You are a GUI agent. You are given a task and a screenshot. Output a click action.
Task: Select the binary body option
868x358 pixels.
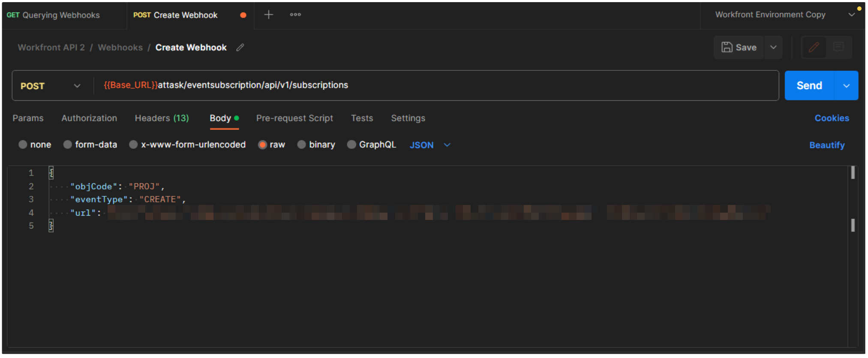click(x=302, y=145)
